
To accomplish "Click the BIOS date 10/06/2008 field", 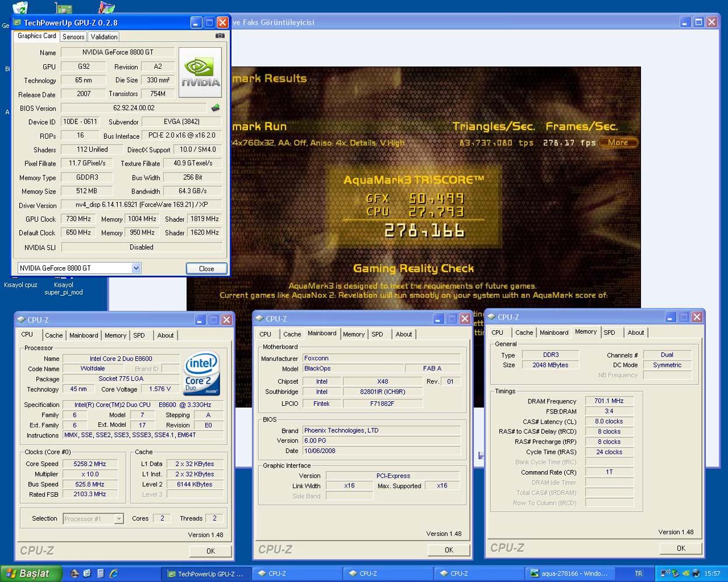I will pos(381,451).
